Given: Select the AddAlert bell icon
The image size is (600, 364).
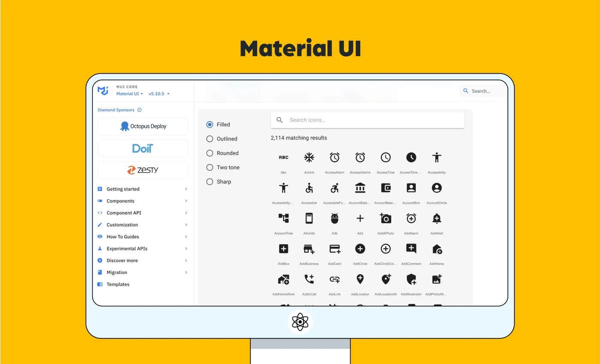Looking at the screenshot, I should click(x=436, y=218).
